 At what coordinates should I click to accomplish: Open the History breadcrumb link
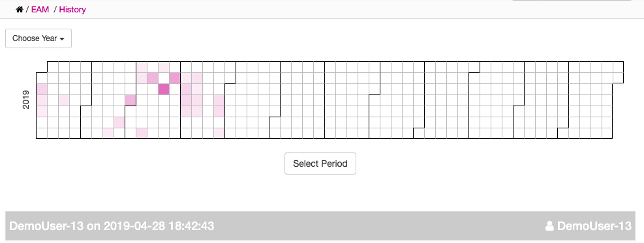[72, 9]
